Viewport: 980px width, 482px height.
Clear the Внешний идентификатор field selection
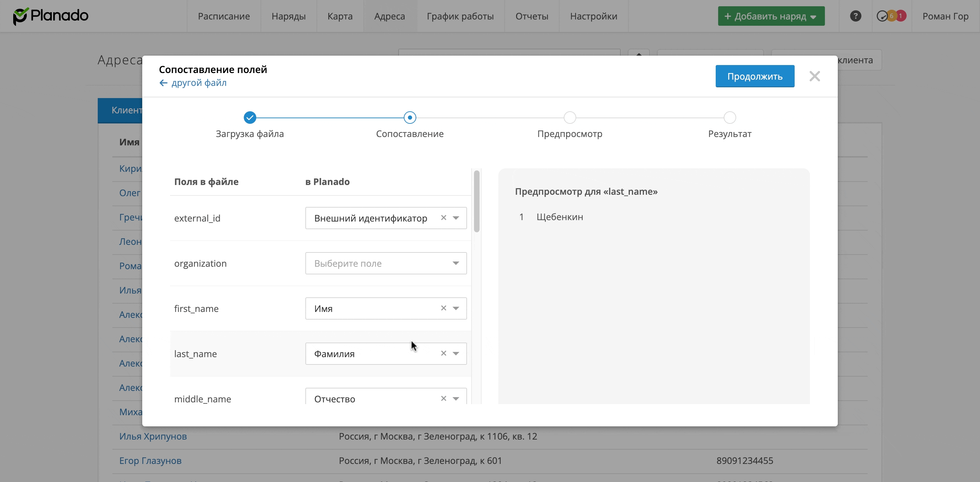pos(443,218)
